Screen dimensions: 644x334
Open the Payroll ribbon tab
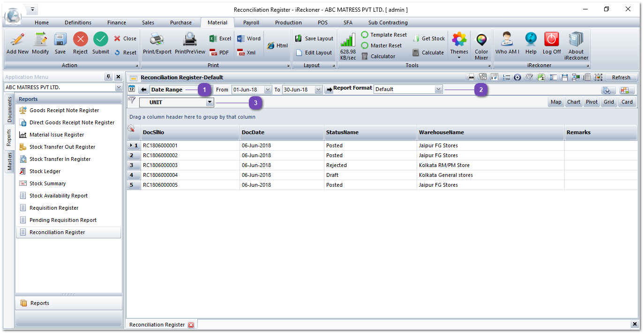251,23
